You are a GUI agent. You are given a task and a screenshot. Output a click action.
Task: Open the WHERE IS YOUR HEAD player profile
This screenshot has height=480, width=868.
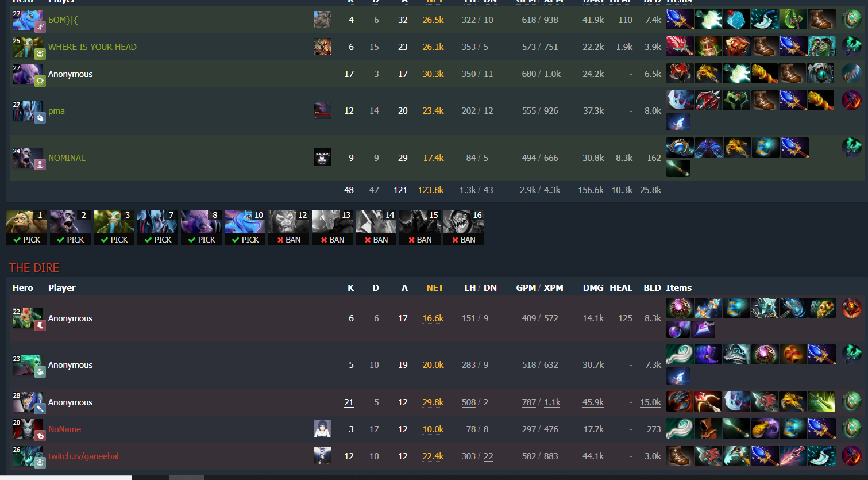pos(92,47)
